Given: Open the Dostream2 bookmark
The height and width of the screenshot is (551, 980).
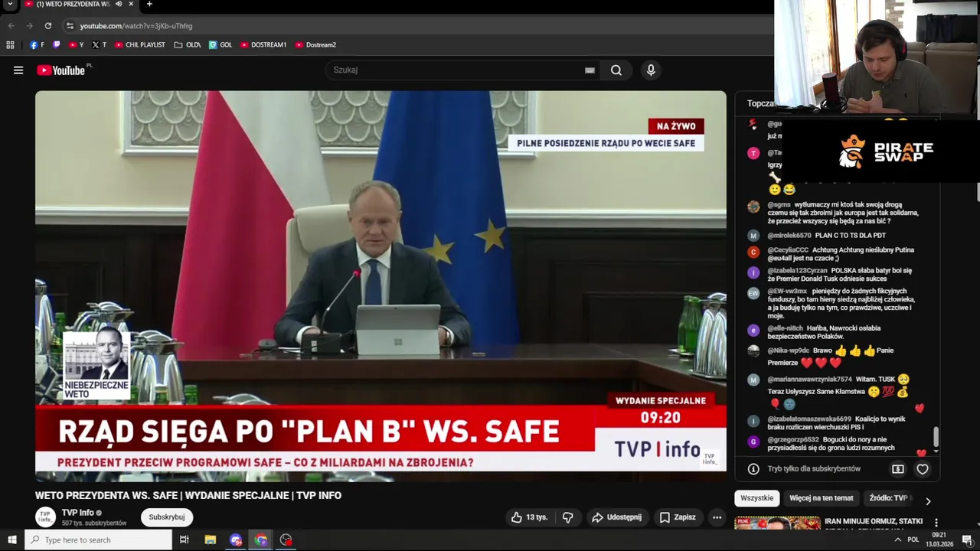Looking at the screenshot, I should point(315,45).
